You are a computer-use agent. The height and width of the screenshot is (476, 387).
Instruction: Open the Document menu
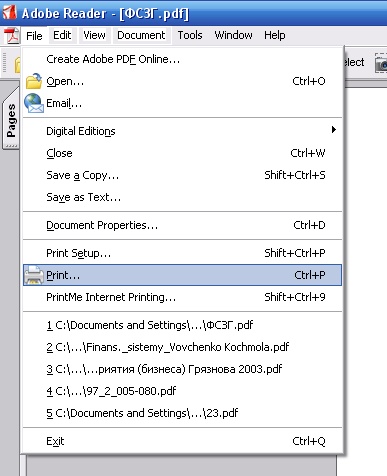click(x=141, y=35)
